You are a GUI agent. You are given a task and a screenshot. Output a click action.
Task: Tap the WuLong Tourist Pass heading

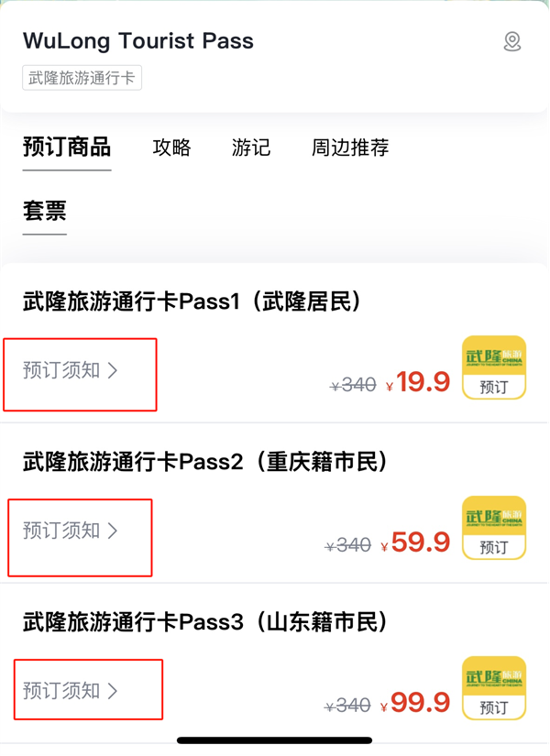pyautogui.click(x=138, y=41)
